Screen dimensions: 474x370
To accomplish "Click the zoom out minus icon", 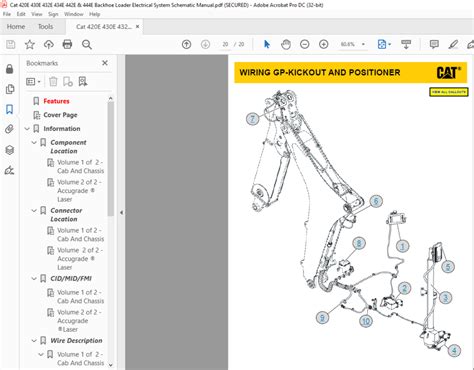I will (x=305, y=44).
